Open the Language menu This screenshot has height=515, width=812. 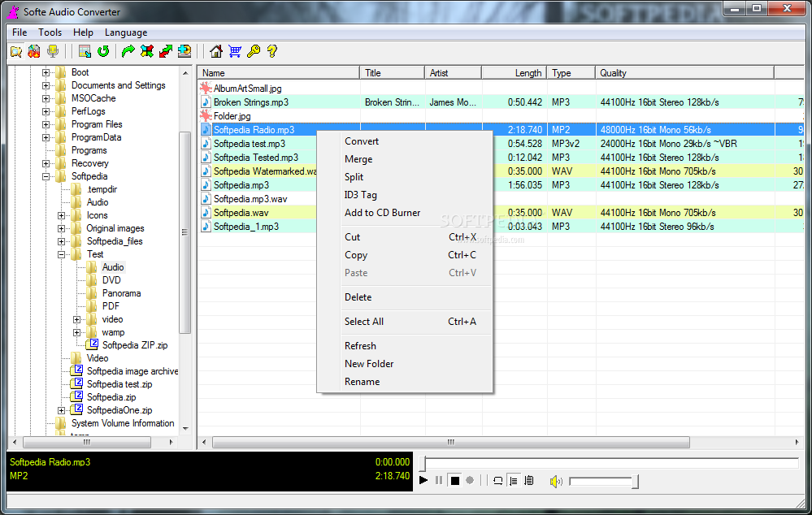pyautogui.click(x=126, y=32)
